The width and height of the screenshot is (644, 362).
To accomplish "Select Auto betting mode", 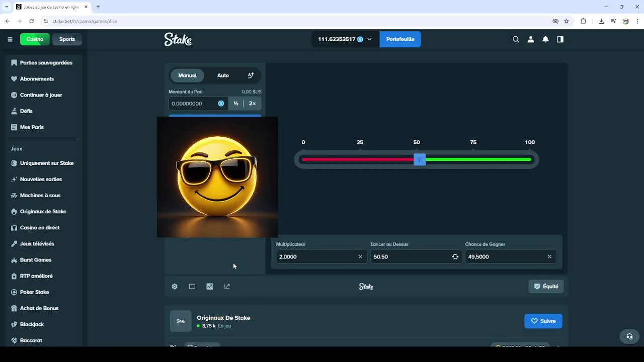I will pos(223,75).
